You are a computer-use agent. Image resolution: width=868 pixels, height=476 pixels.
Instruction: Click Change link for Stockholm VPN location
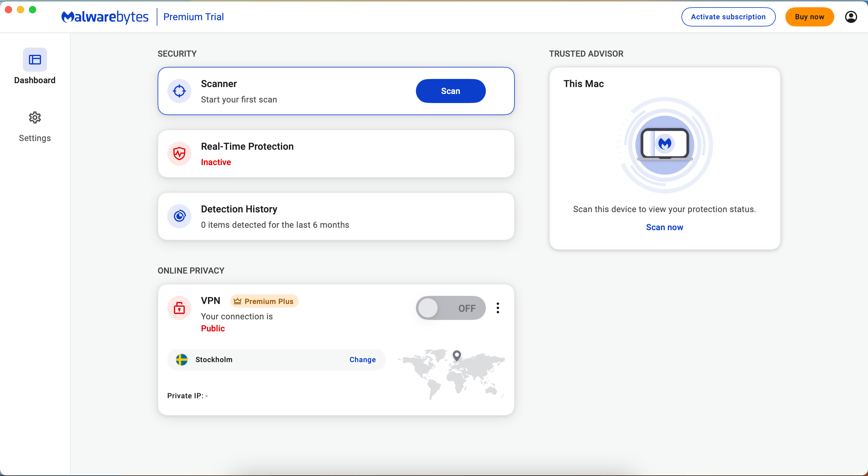point(362,359)
